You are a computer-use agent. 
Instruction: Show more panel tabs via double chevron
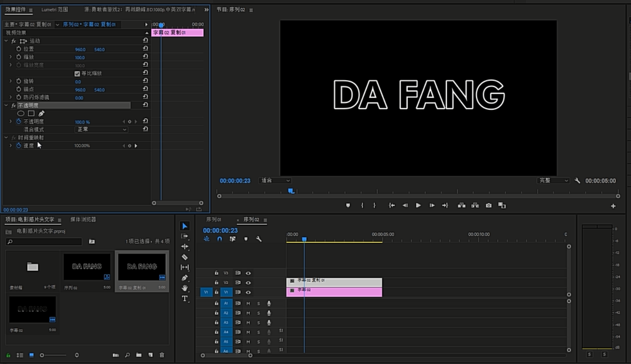click(x=206, y=10)
